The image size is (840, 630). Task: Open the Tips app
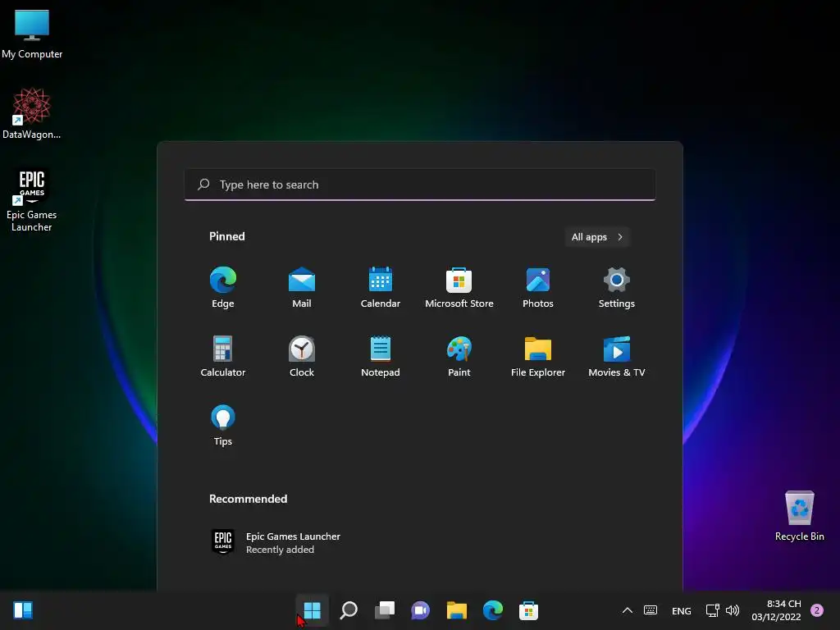[x=223, y=426]
